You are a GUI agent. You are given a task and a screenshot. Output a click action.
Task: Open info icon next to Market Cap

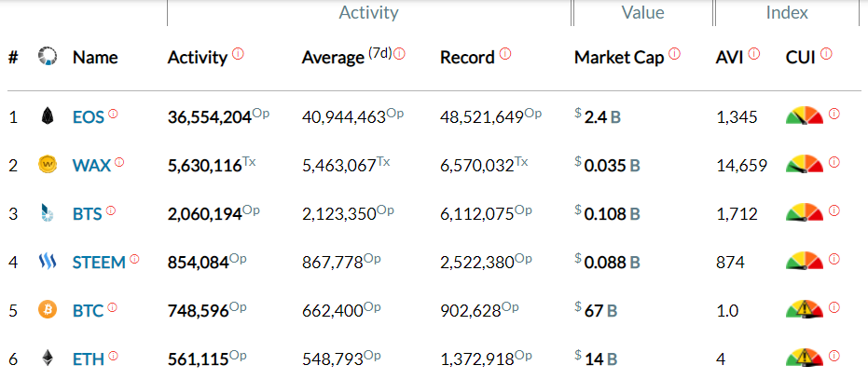[674, 54]
